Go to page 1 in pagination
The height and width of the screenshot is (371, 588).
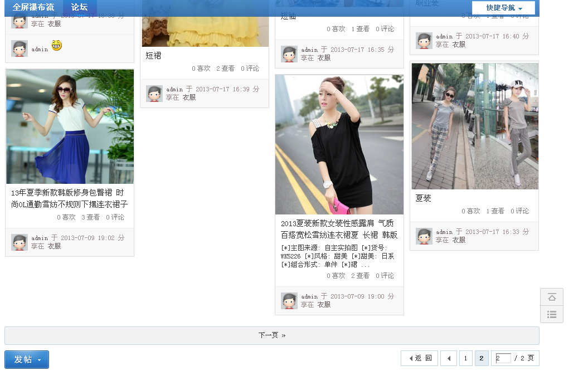[465, 358]
